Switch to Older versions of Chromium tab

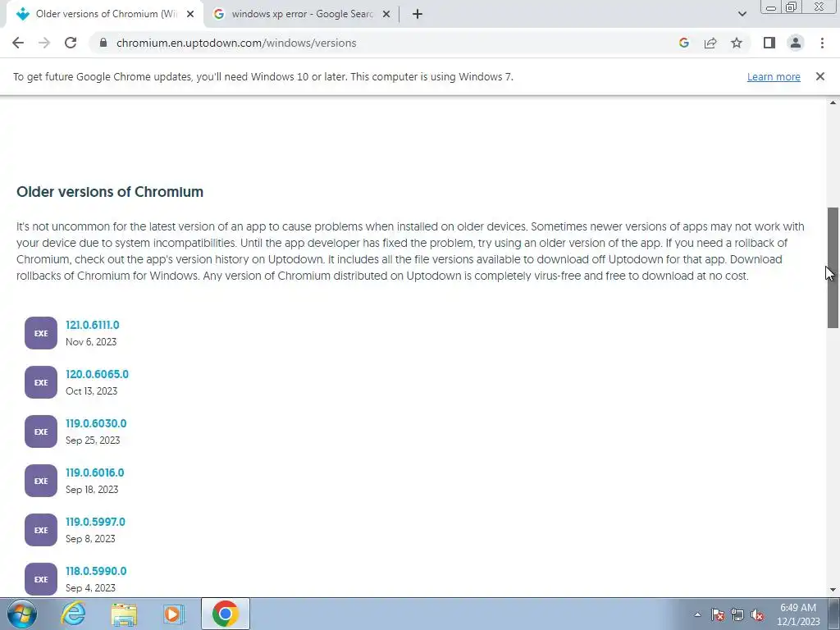pyautogui.click(x=104, y=14)
